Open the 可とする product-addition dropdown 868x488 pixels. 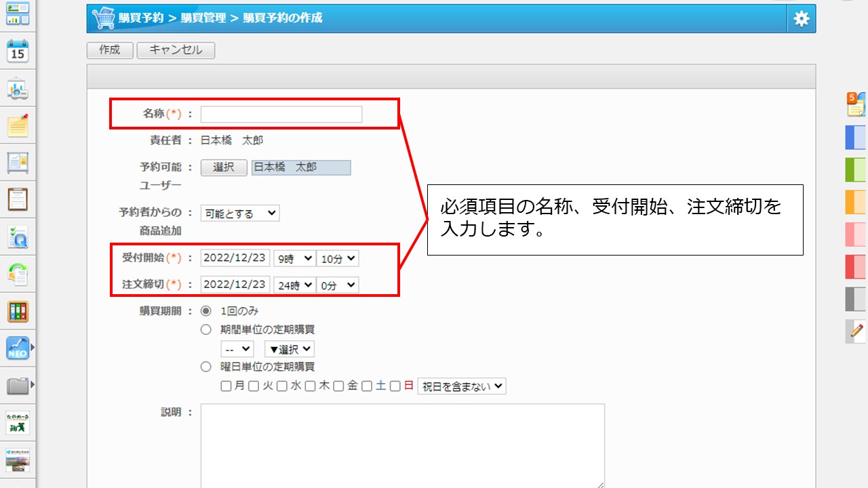240,213
